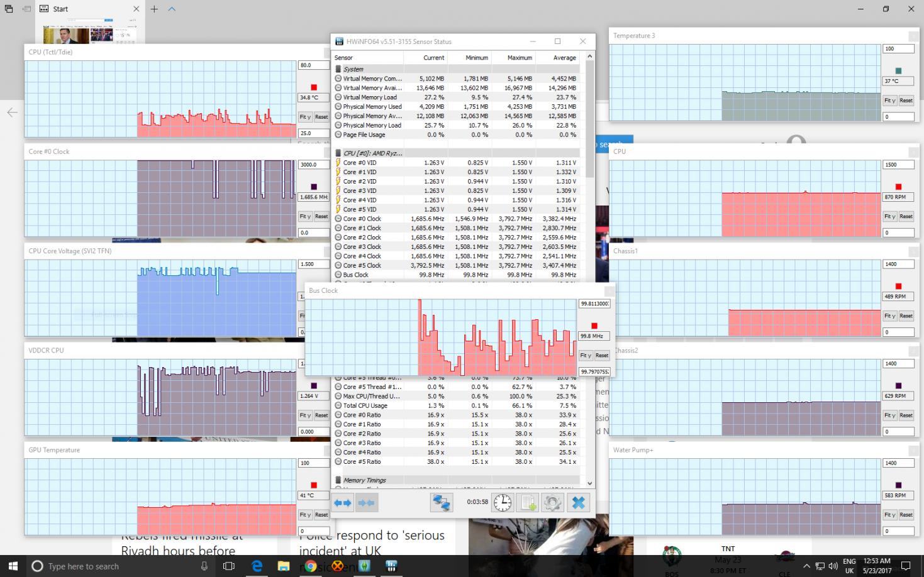Click the tabs set aside icon in Edge

click(9, 9)
